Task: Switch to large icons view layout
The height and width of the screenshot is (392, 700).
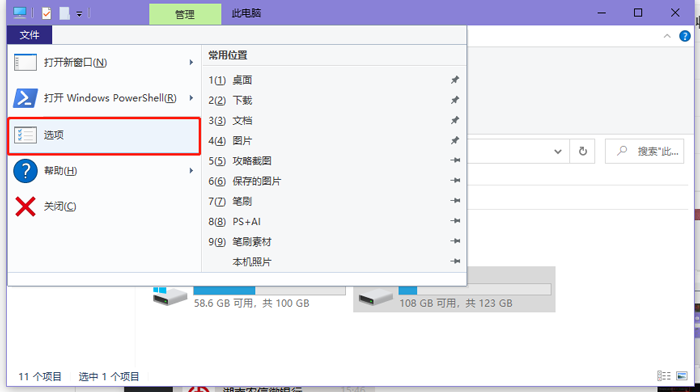Action: pyautogui.click(x=682, y=376)
